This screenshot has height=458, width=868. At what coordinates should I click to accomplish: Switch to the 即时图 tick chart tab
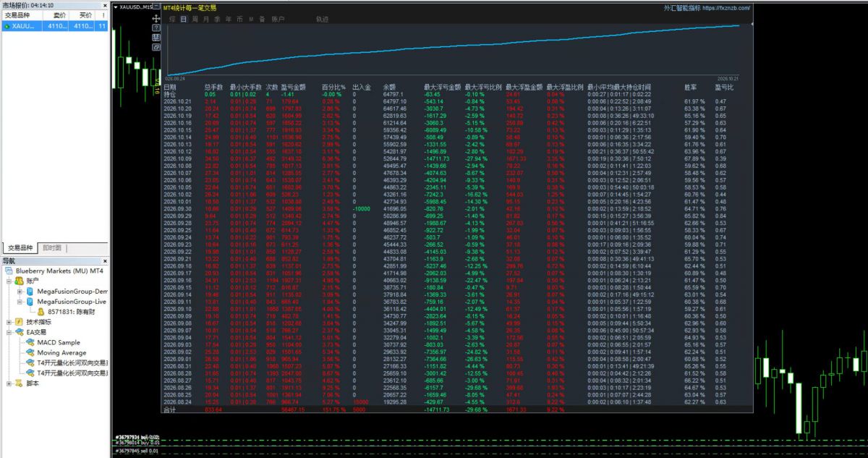52,247
